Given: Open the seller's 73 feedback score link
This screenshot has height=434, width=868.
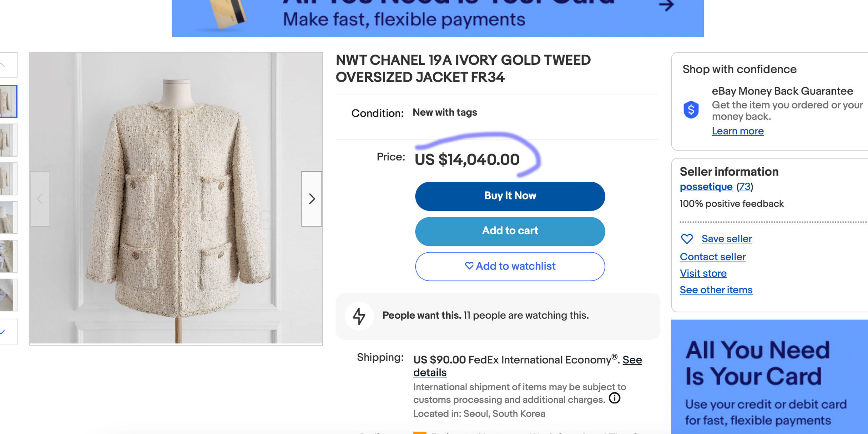Looking at the screenshot, I should 744,187.
